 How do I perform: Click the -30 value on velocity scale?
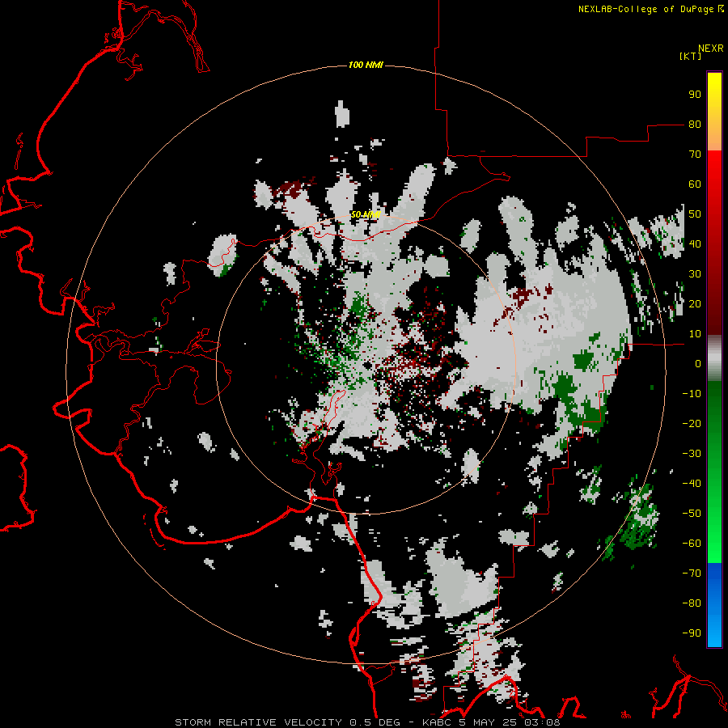click(x=692, y=454)
